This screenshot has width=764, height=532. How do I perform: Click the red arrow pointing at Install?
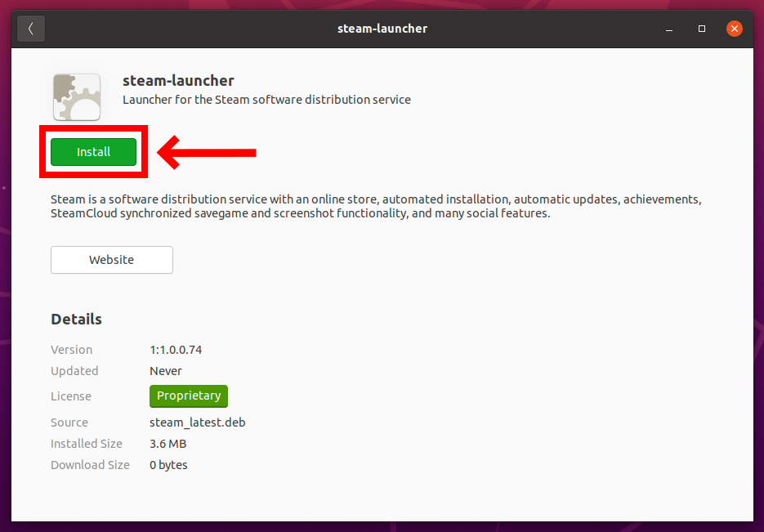pos(207,153)
